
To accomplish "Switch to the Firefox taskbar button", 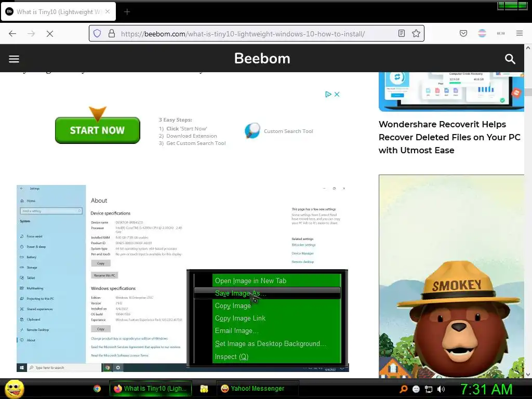I will click(151, 389).
